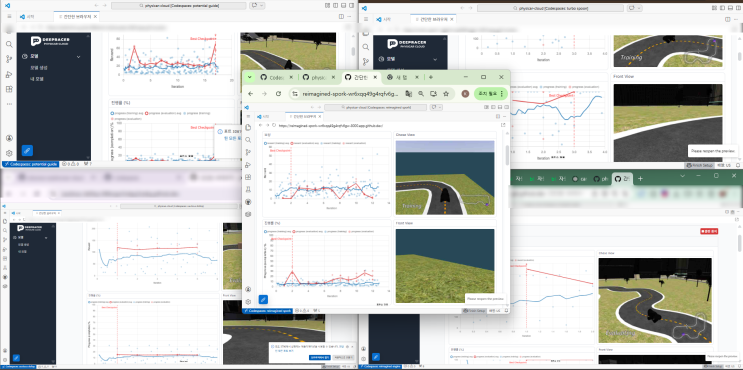Screen dimensions: 743x370
Task: Open Copilot dropdown arrow in top-right VS Code
Action: [x=638, y=8]
